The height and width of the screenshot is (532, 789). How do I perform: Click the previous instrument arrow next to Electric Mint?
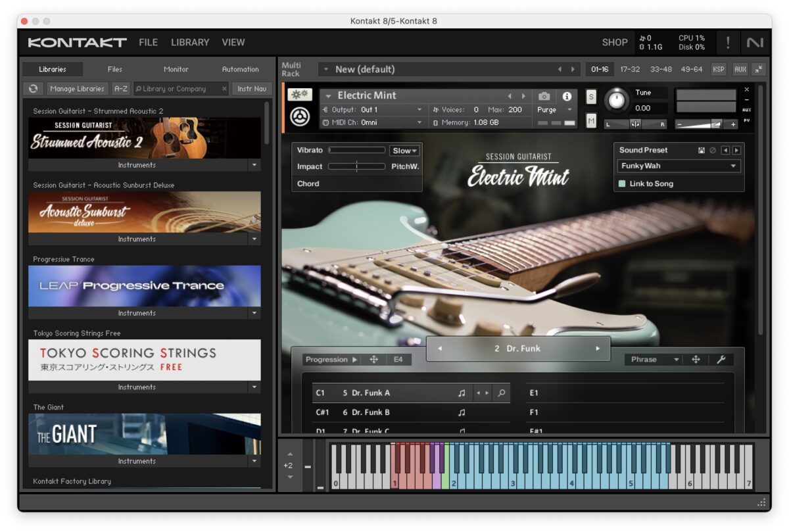tap(509, 96)
